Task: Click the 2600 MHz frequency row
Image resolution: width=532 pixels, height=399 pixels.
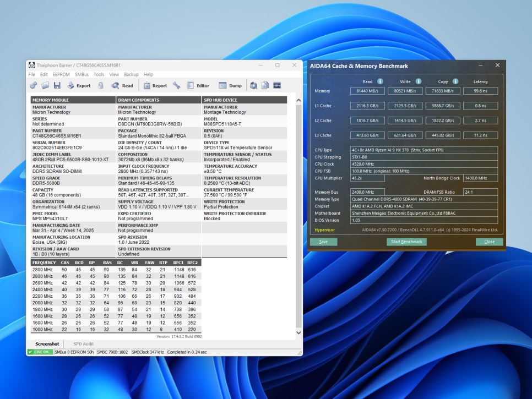Action: [x=116, y=283]
